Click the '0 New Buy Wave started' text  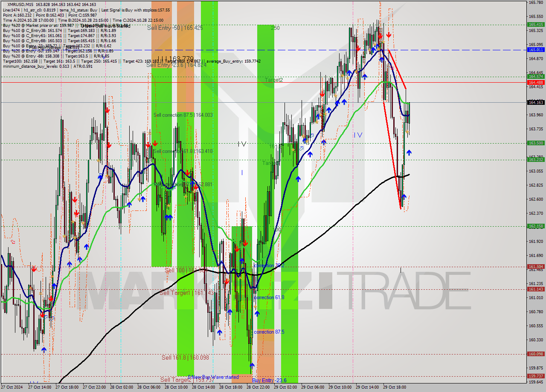[x=213, y=377]
